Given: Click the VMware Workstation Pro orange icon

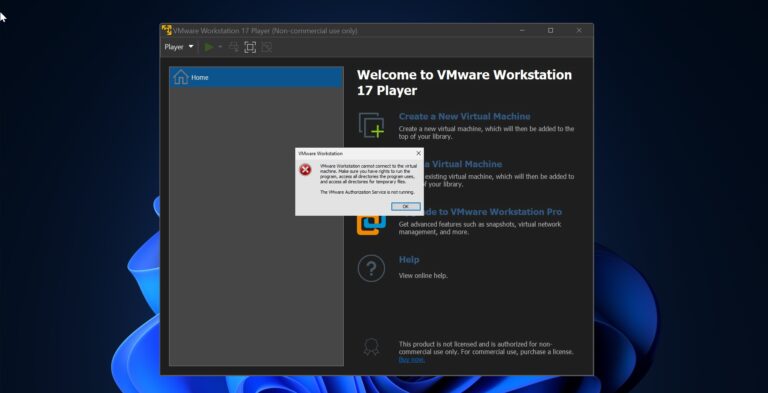Looking at the screenshot, I should click(x=371, y=225).
